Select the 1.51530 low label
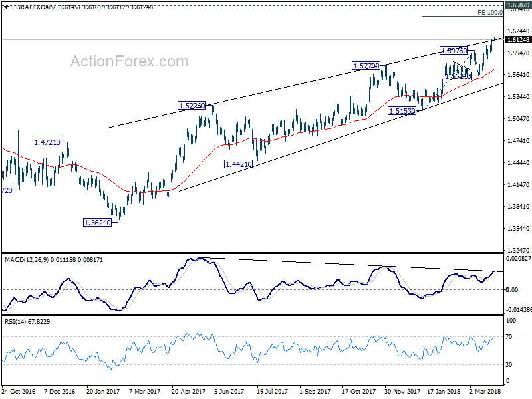The width and height of the screenshot is (532, 399). [x=402, y=110]
